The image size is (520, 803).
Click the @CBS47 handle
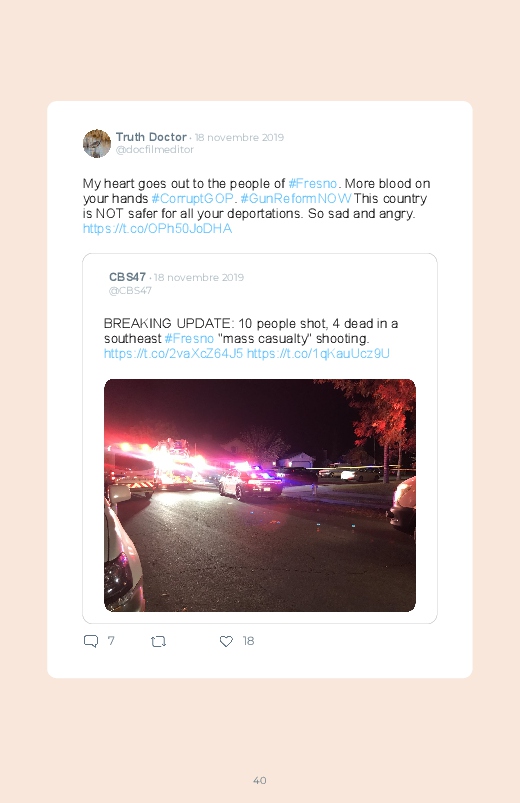(130, 290)
